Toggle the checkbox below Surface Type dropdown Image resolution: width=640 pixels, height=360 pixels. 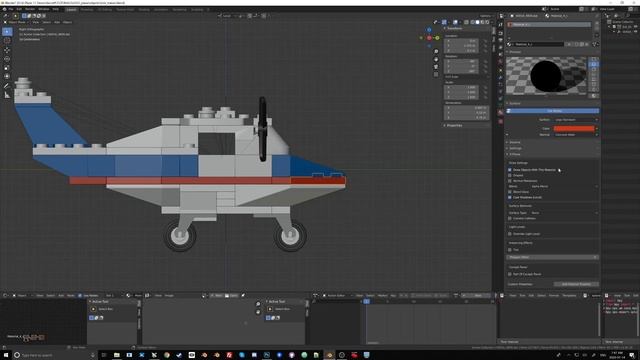click(x=510, y=219)
